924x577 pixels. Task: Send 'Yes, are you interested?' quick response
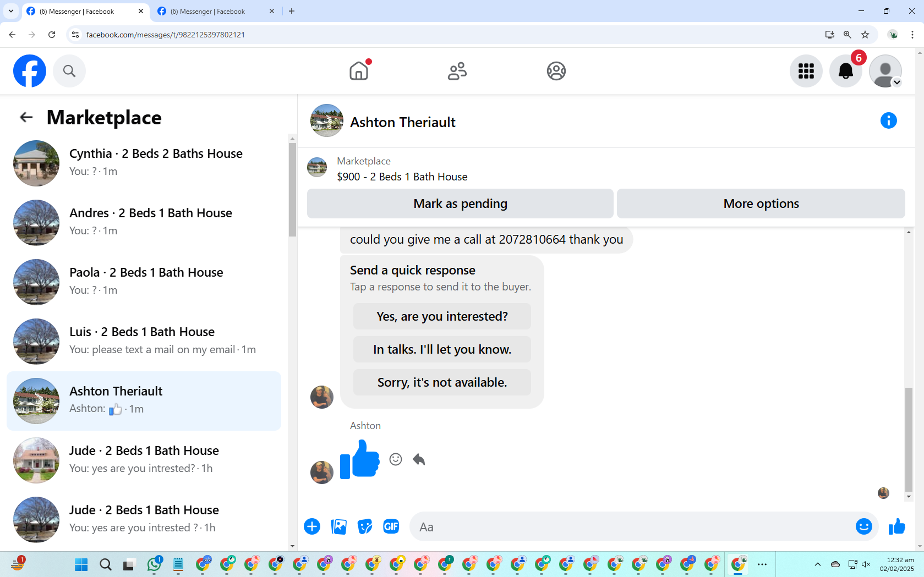pos(442,316)
